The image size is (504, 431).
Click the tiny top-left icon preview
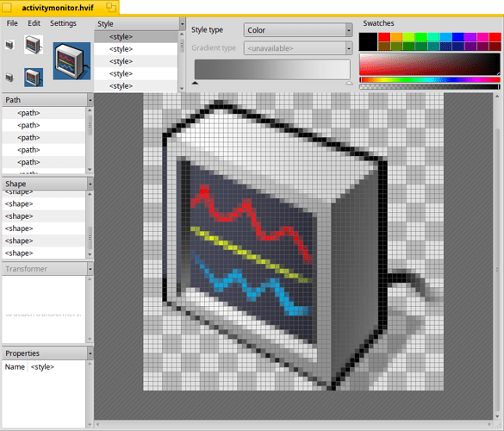click(x=9, y=44)
